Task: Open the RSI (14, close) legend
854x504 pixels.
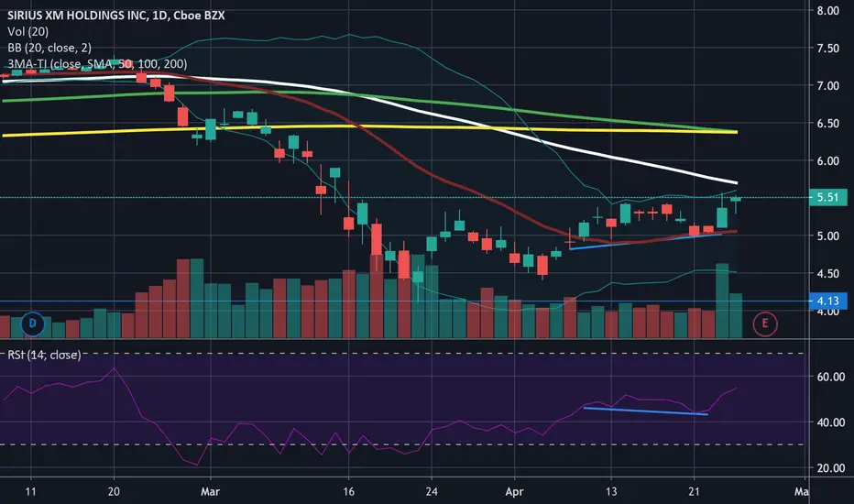Action: click(44, 355)
